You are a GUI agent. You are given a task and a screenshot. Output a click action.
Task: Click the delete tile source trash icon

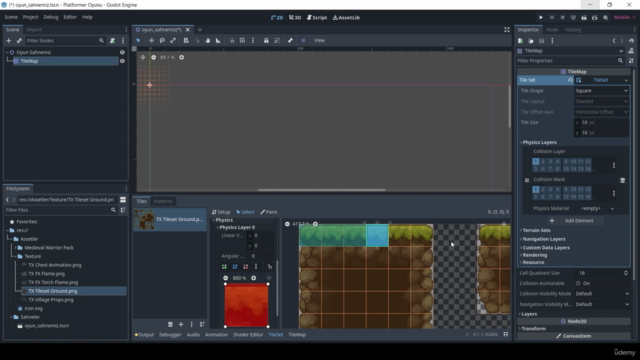pyautogui.click(x=170, y=324)
